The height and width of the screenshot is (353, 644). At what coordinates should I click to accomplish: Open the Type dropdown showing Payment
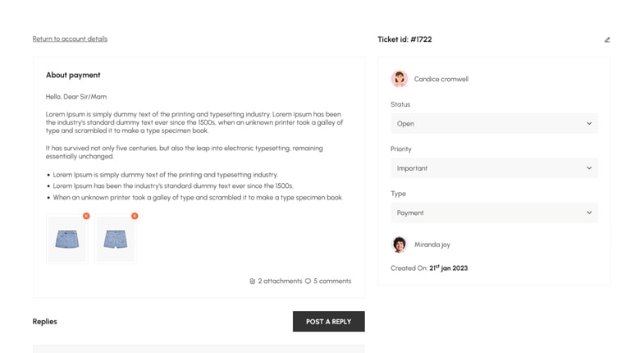[x=493, y=213]
